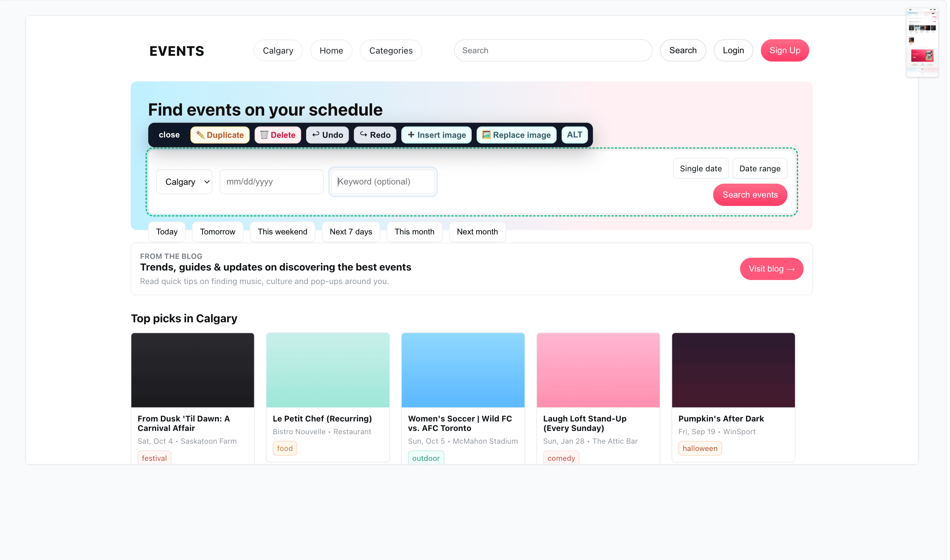Screen dimensions: 950x560
Task: Go to Home in navigation
Action: (x=332, y=51)
